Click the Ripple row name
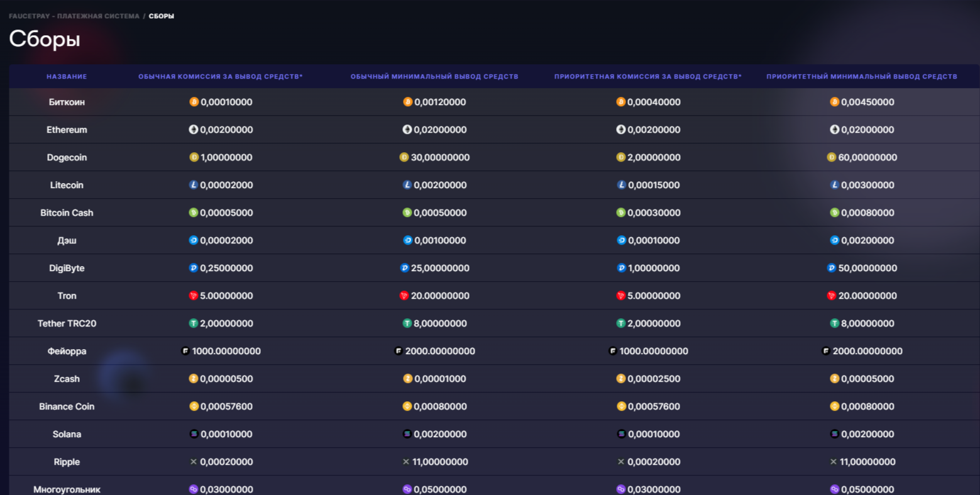 67,462
